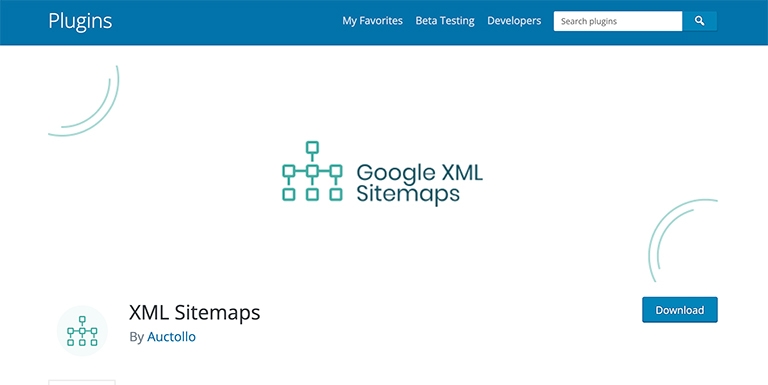
Task: Click the Plugins header title
Action: [x=80, y=22]
